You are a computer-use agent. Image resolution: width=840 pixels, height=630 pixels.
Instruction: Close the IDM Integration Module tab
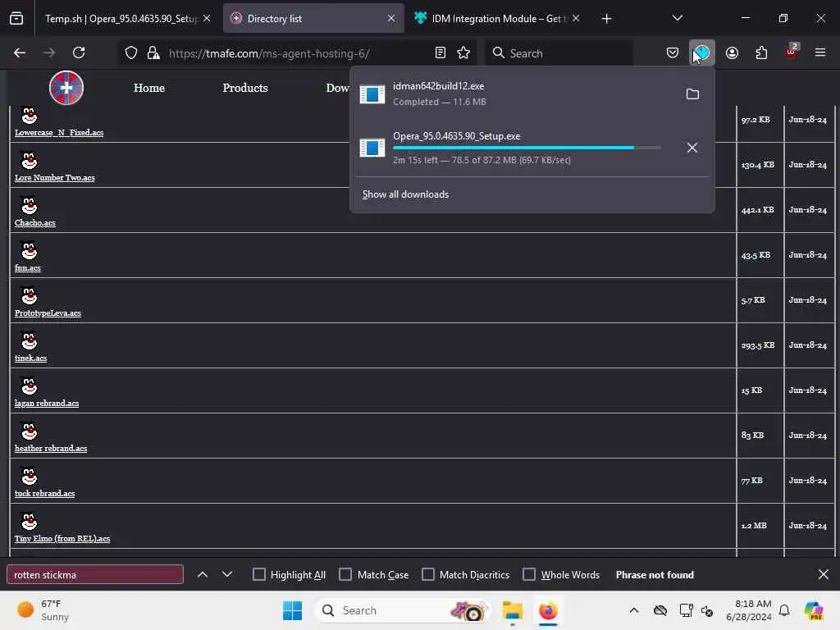(576, 18)
